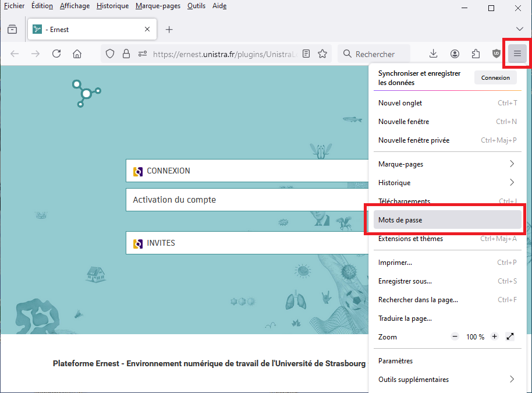Open the Extensions puzzle icon
532x393 pixels.
pos(476,54)
